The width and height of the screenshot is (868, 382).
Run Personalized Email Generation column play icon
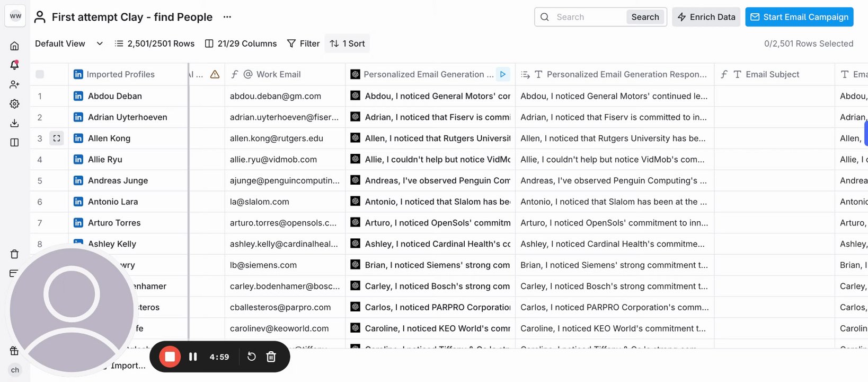(503, 74)
